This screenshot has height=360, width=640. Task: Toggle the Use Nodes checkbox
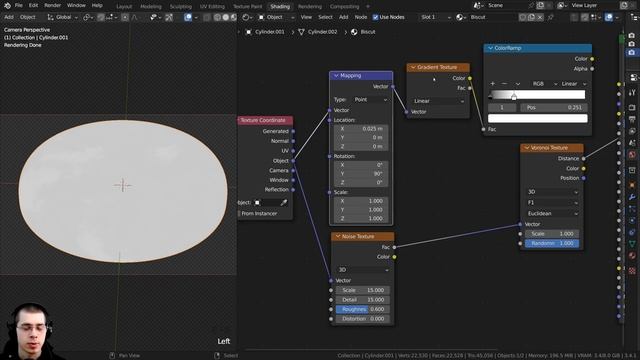[x=376, y=17]
